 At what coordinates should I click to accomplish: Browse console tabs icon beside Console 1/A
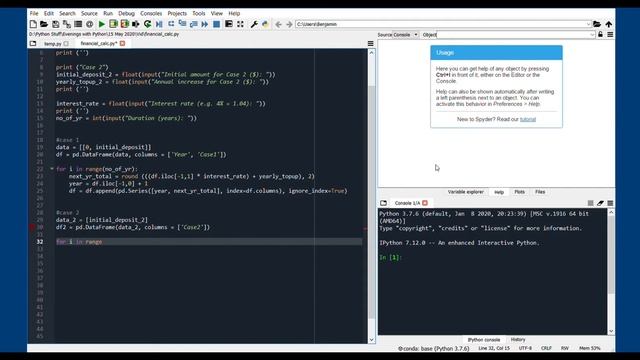383,203
